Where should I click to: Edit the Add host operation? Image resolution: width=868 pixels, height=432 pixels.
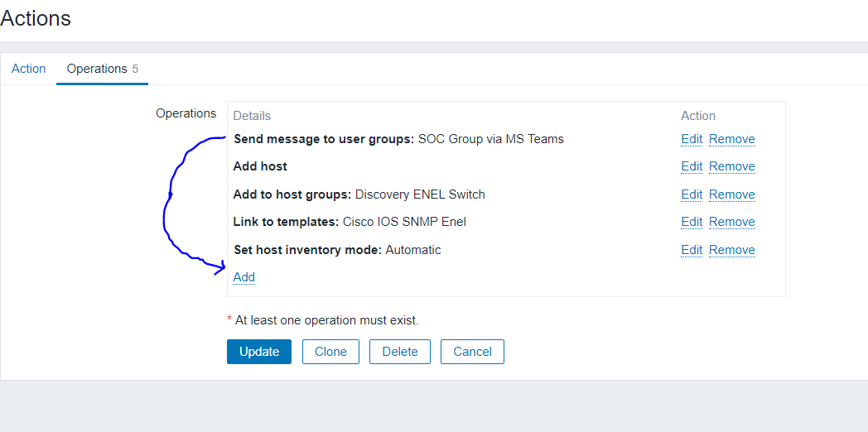pyautogui.click(x=692, y=166)
